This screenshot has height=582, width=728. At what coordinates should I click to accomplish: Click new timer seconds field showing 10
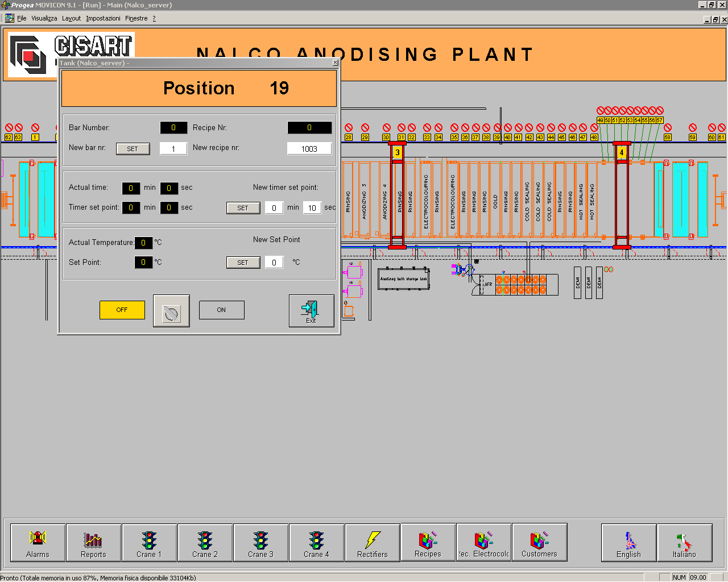pyautogui.click(x=312, y=208)
